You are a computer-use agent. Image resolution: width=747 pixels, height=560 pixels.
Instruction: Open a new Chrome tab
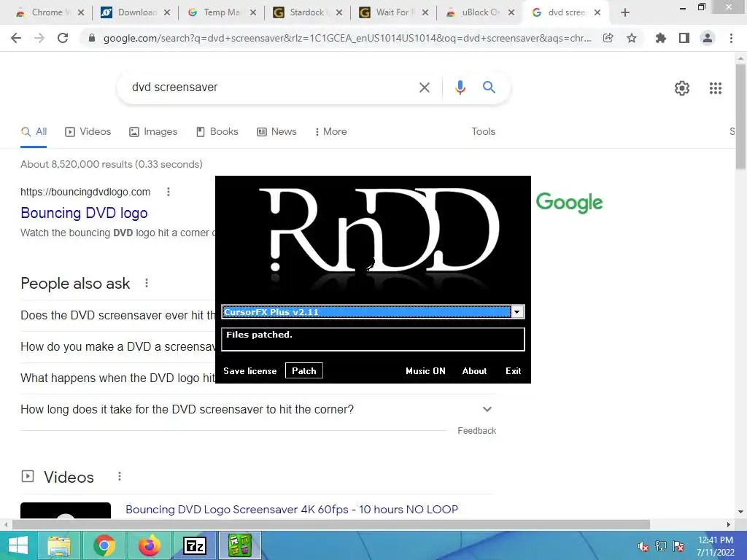point(625,12)
